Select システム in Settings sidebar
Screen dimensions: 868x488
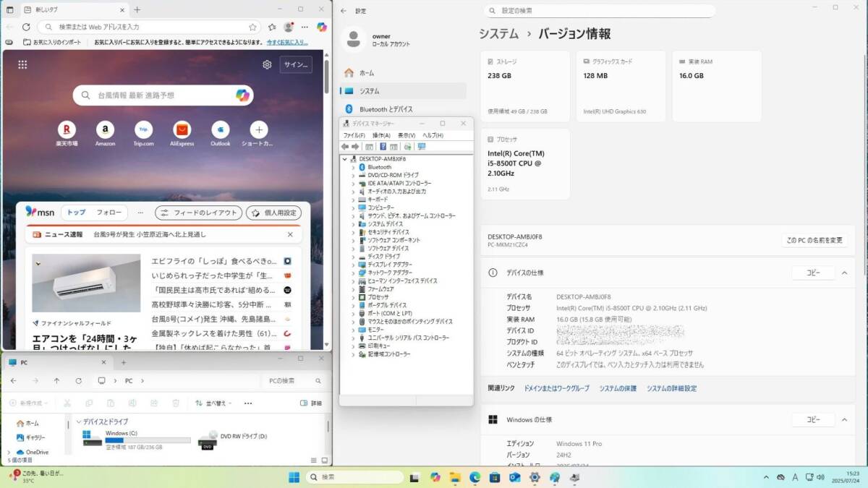click(x=404, y=91)
